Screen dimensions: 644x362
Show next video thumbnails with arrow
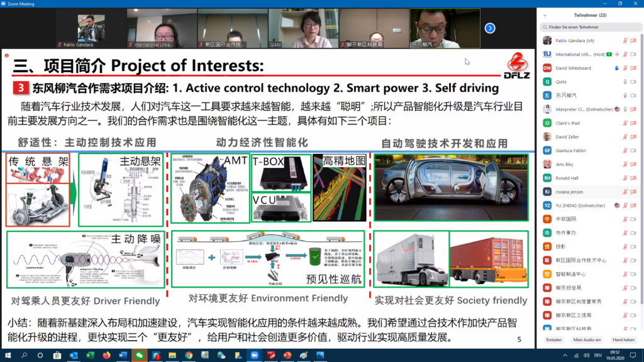coord(490,28)
